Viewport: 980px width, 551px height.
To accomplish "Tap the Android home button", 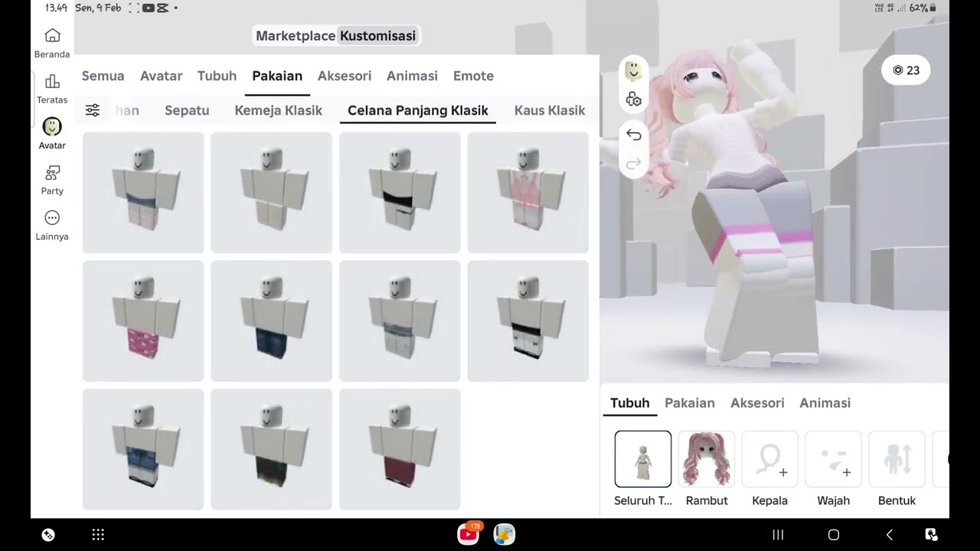I will coord(834,535).
